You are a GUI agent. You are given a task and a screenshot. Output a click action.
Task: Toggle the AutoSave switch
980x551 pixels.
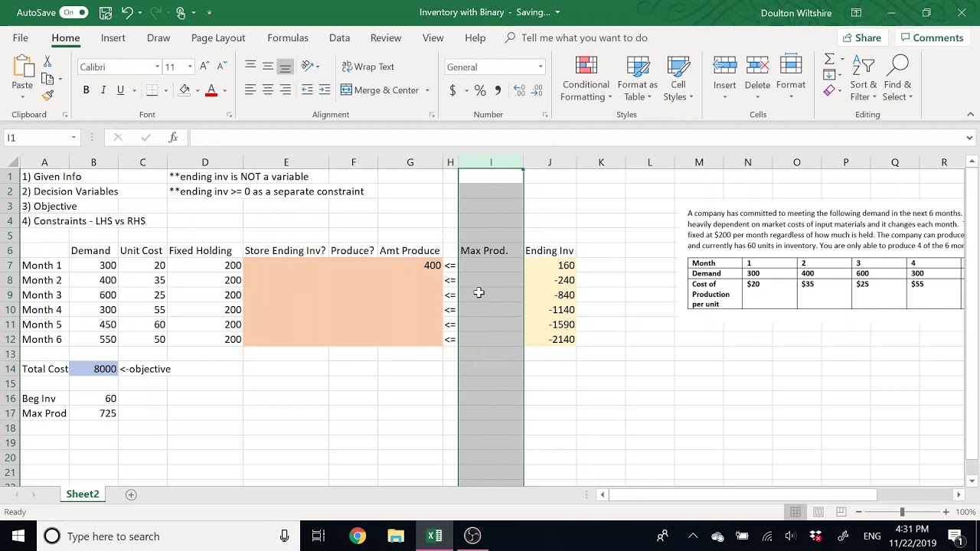pyautogui.click(x=74, y=12)
